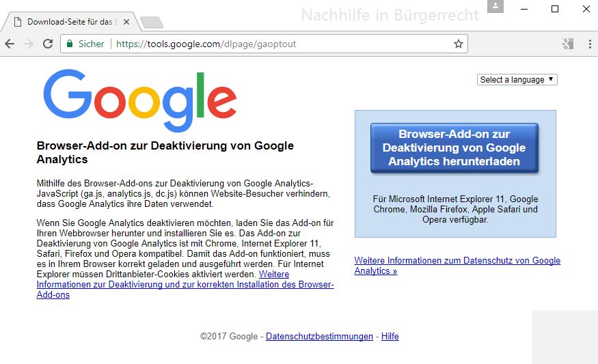
Task: Open link about korrekten Installation des Browser-Add-ons
Action: point(185,284)
